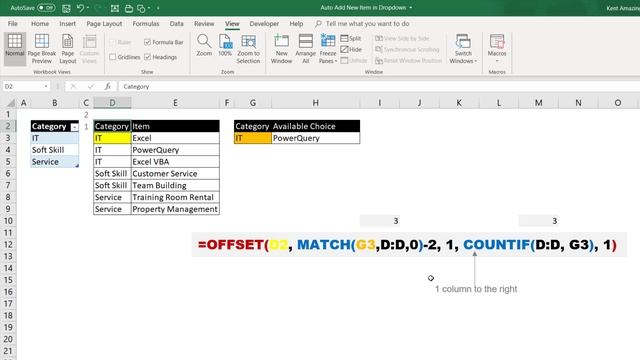Click the Item header cell
Screen dimensions: 640x360
pyautogui.click(x=175, y=126)
